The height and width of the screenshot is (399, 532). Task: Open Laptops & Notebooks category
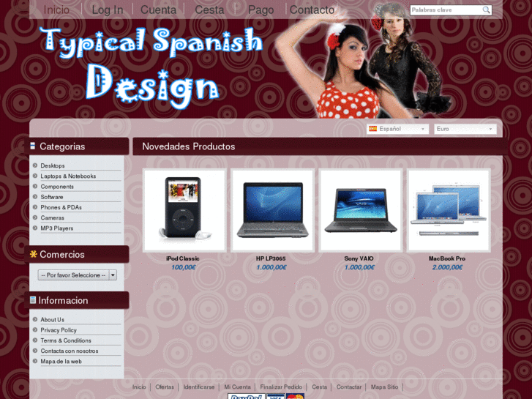tap(68, 176)
